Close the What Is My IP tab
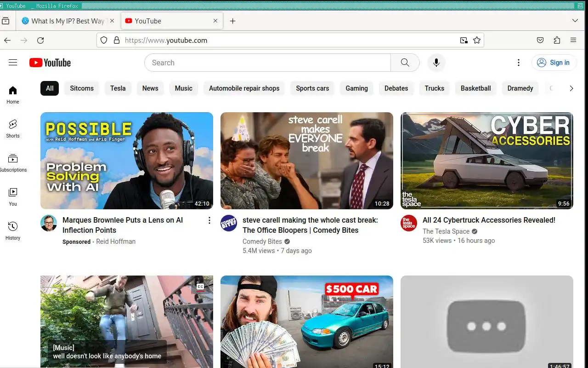 [112, 21]
